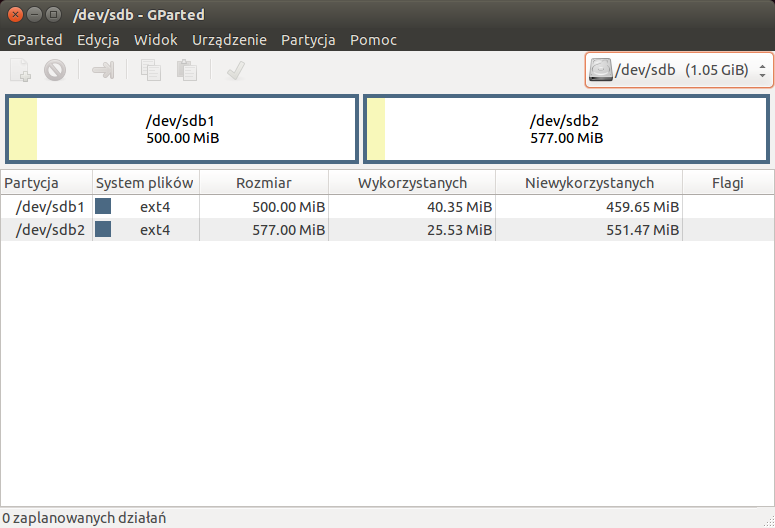Minimize the GParted window
This screenshot has width=775, height=528.
click(x=34, y=15)
